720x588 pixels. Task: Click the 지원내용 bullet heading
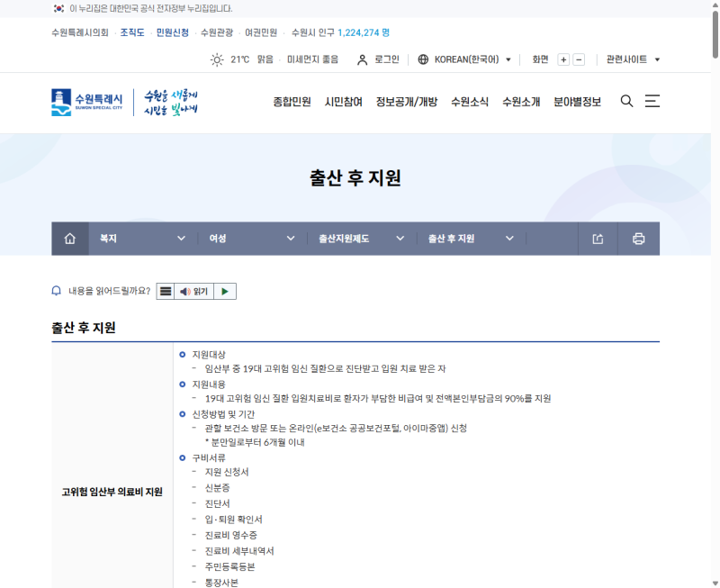[209, 384]
